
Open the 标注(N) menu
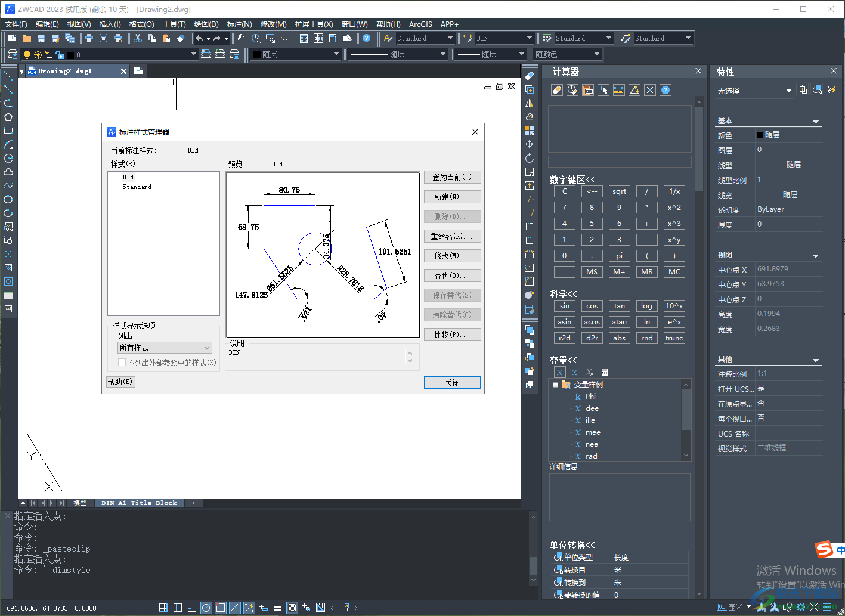pos(240,24)
